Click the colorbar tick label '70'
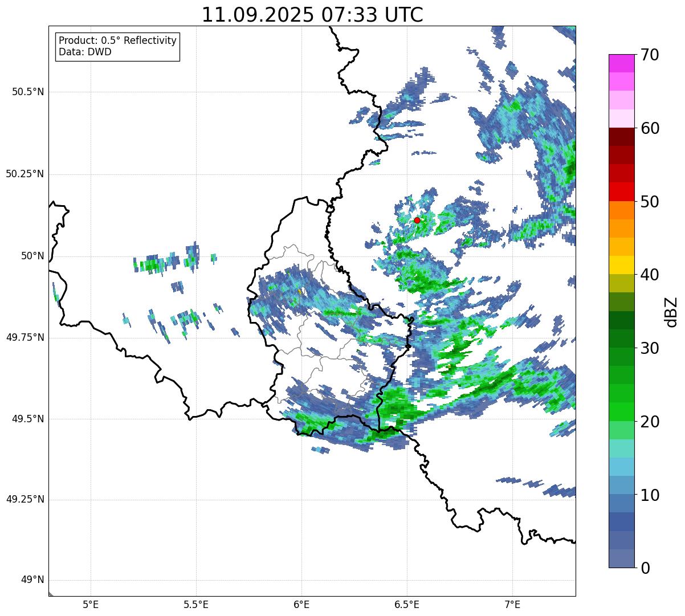 [x=650, y=55]
